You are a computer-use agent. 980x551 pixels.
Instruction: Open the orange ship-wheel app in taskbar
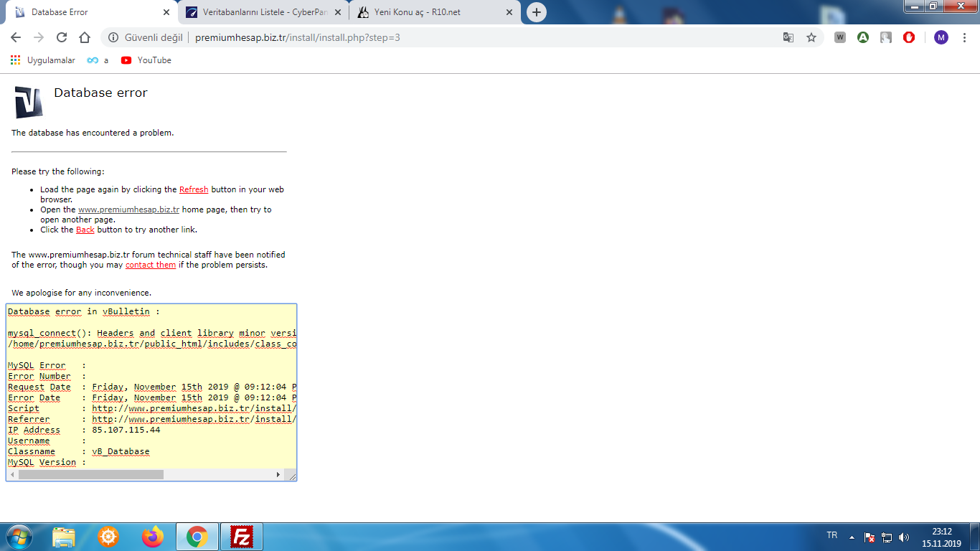pos(108,537)
